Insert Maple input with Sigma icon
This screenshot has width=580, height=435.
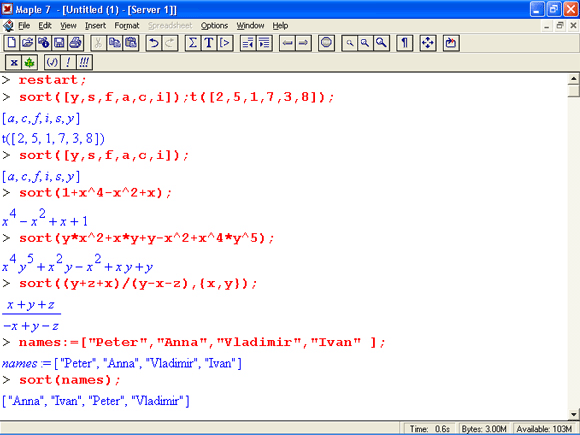[x=193, y=43]
